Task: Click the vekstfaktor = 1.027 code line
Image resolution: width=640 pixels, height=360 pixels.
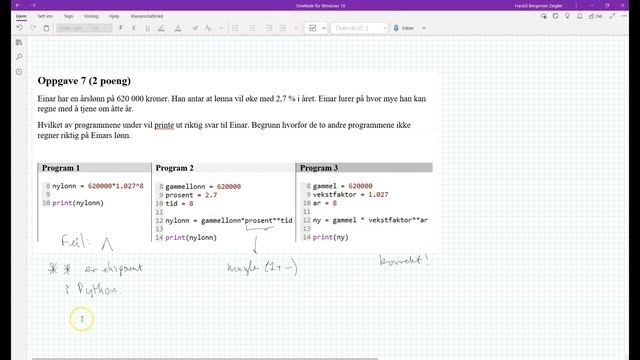Action: coord(350,195)
